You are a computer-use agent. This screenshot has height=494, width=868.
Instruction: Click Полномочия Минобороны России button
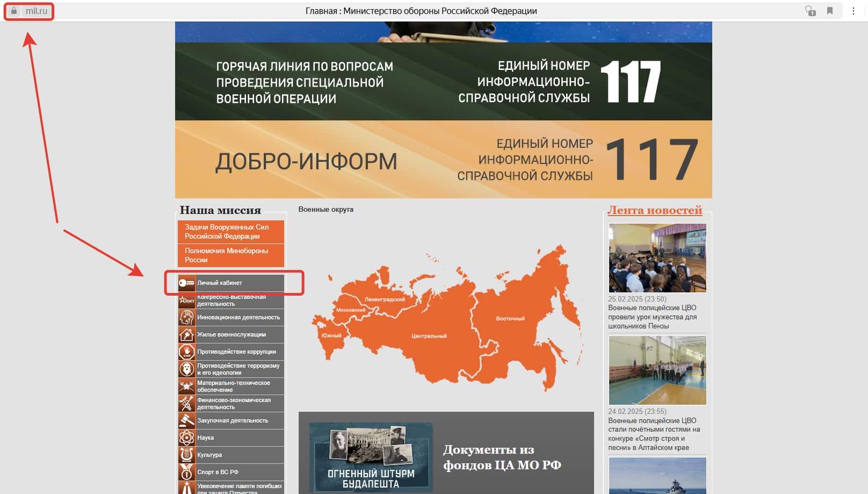230,255
